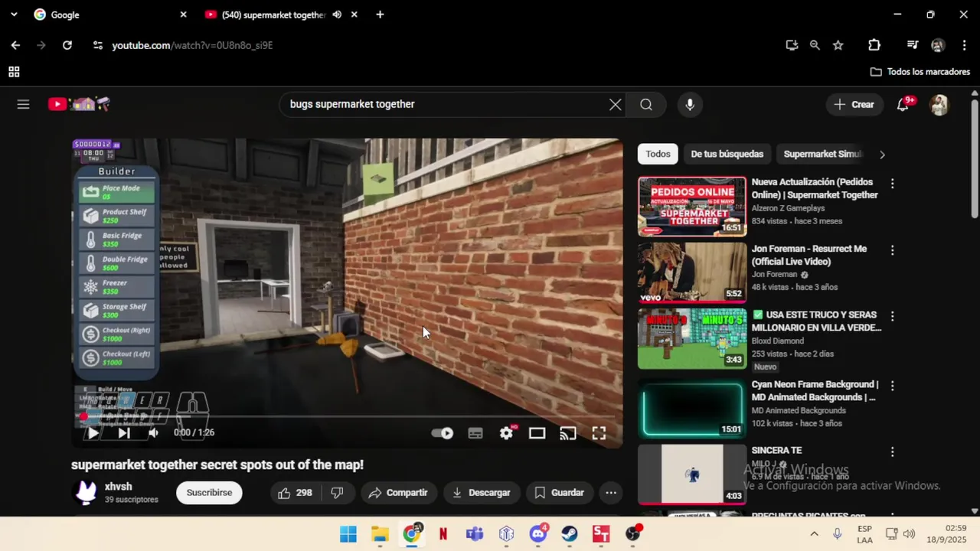Go to YouTube home via logo
Image resolution: width=980 pixels, height=551 pixels.
[x=79, y=104]
